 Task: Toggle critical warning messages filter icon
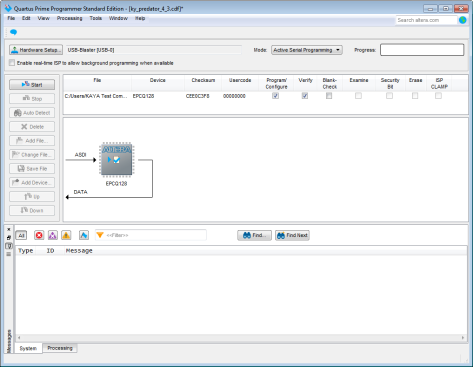(x=53, y=235)
